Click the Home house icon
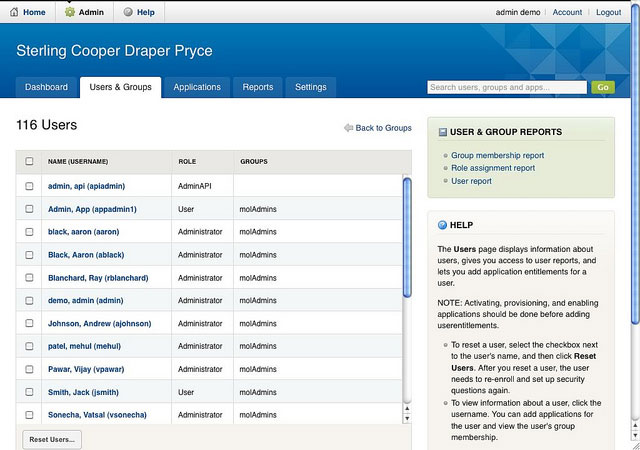 coord(12,12)
